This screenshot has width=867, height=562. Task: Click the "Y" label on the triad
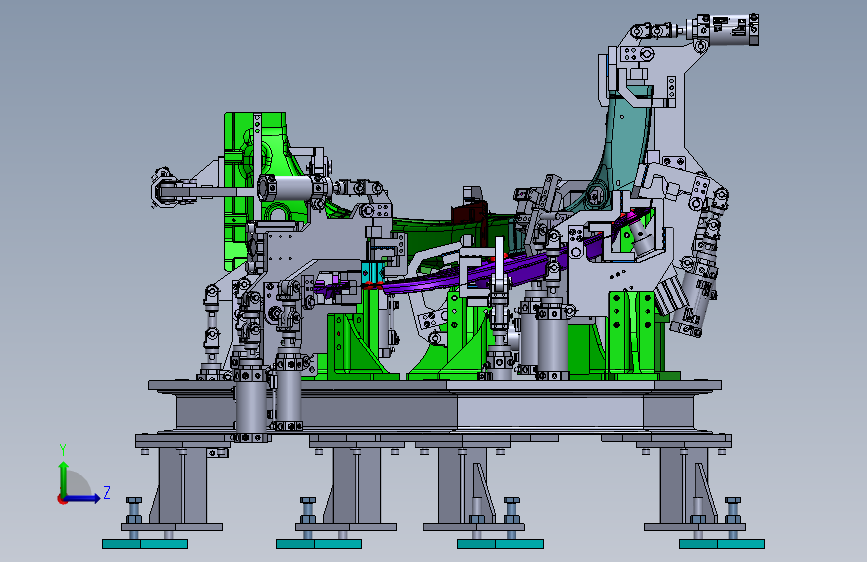tap(63, 450)
